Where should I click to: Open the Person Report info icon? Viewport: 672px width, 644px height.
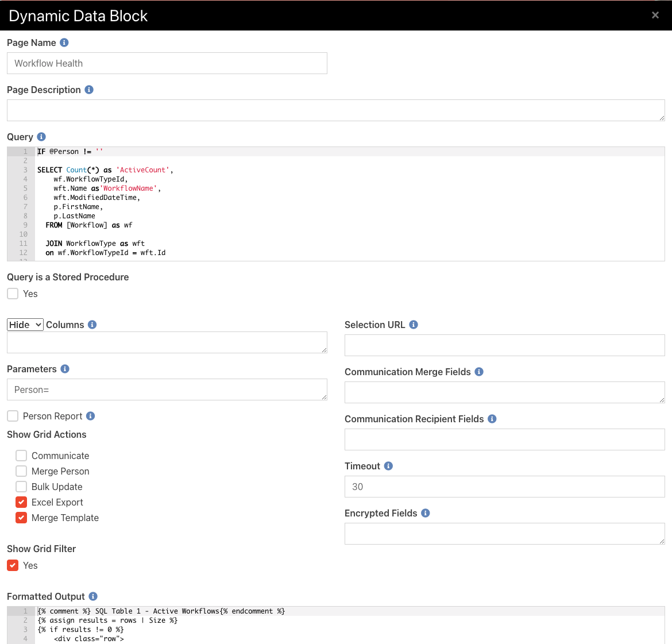tap(90, 416)
